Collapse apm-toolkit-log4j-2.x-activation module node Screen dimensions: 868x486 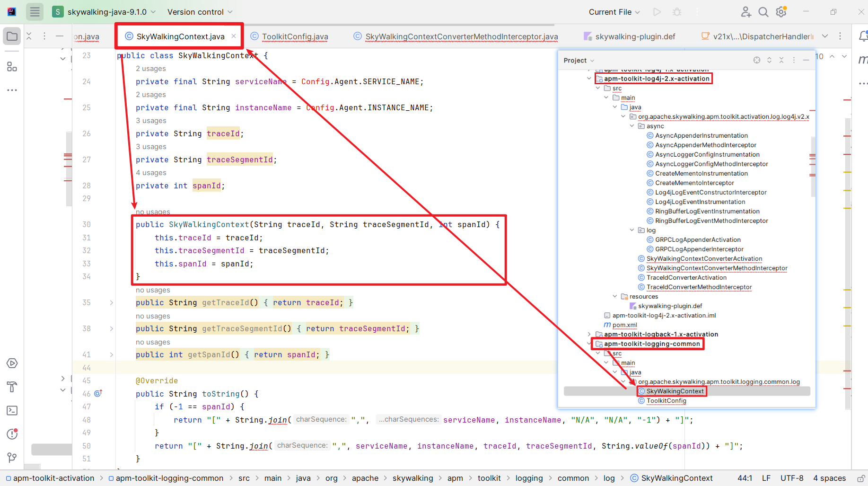tap(589, 79)
